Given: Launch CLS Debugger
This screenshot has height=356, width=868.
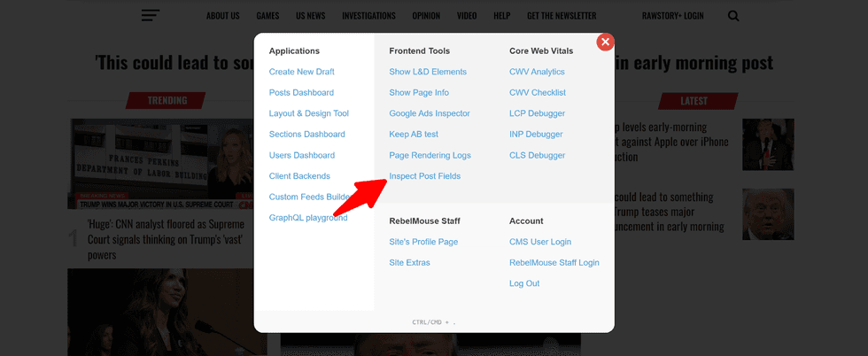Looking at the screenshot, I should coord(537,156).
